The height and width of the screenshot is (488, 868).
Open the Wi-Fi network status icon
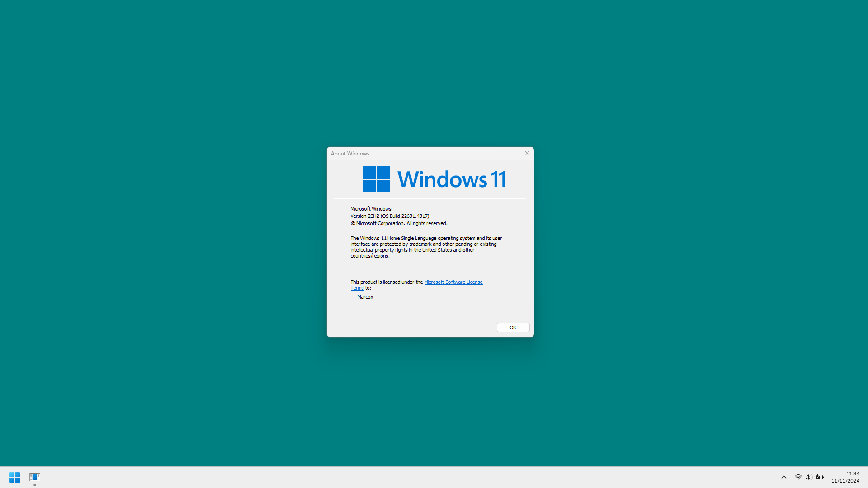798,477
